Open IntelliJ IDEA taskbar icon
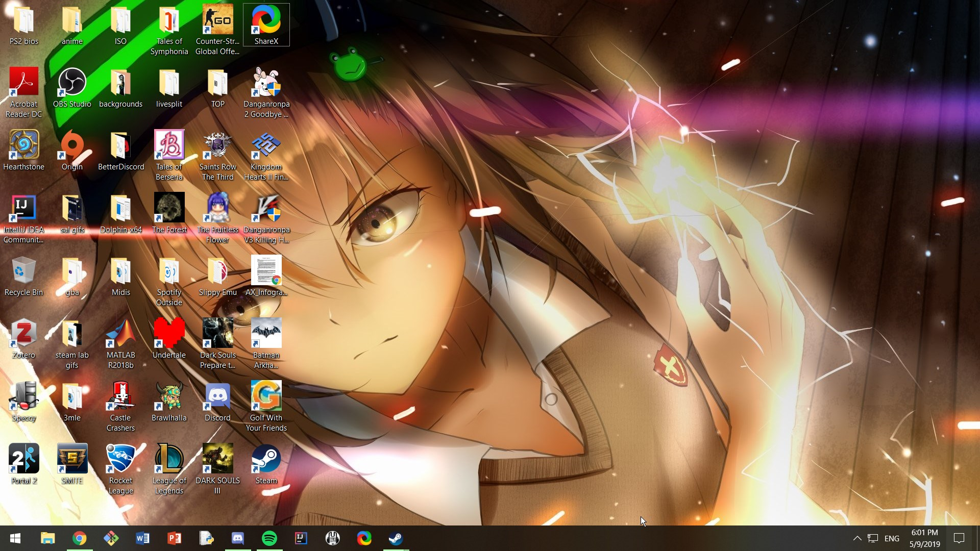The height and width of the screenshot is (551, 980). [x=301, y=538]
